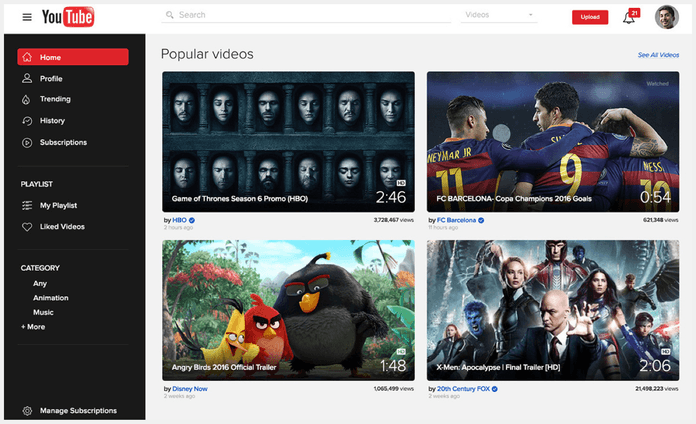This screenshot has height=424, width=696.
Task: Click the My Playlist list icon
Action: [27, 206]
